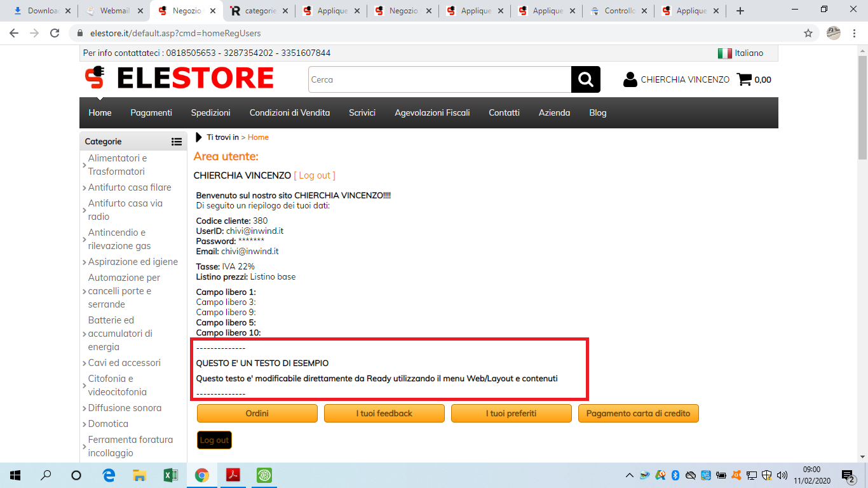Show hidden tray icons chevron
The image size is (868, 488).
(630, 475)
